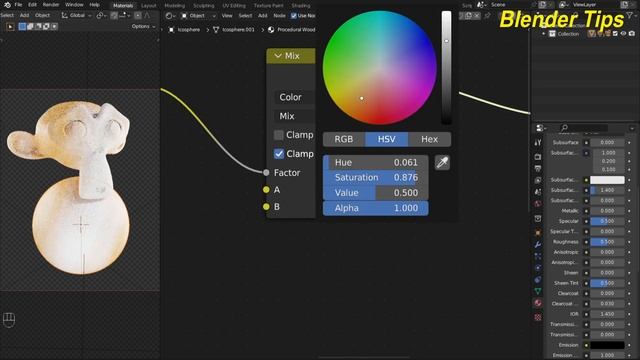Open the File menu

pos(18,5)
